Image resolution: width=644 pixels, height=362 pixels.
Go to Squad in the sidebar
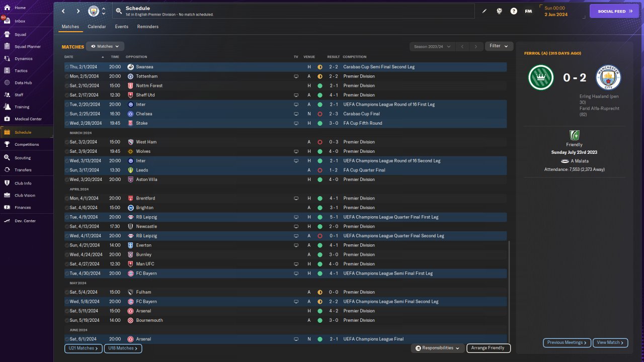(x=27, y=35)
